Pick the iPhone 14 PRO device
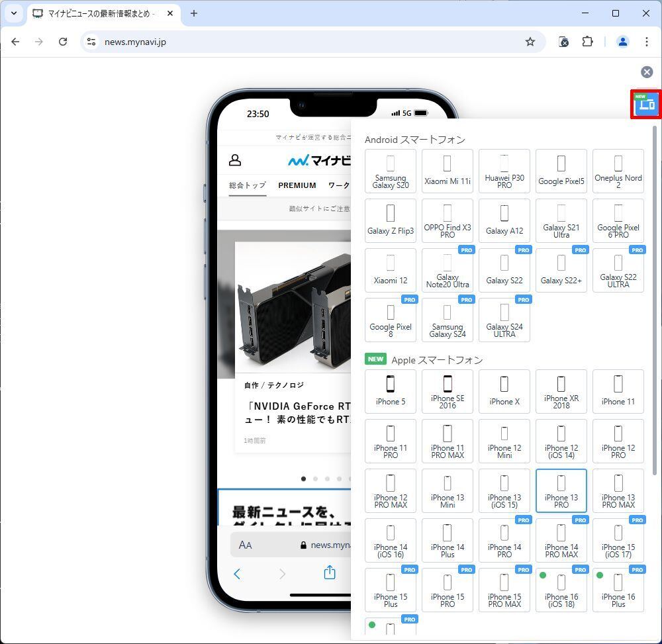The image size is (662, 644). [x=504, y=541]
